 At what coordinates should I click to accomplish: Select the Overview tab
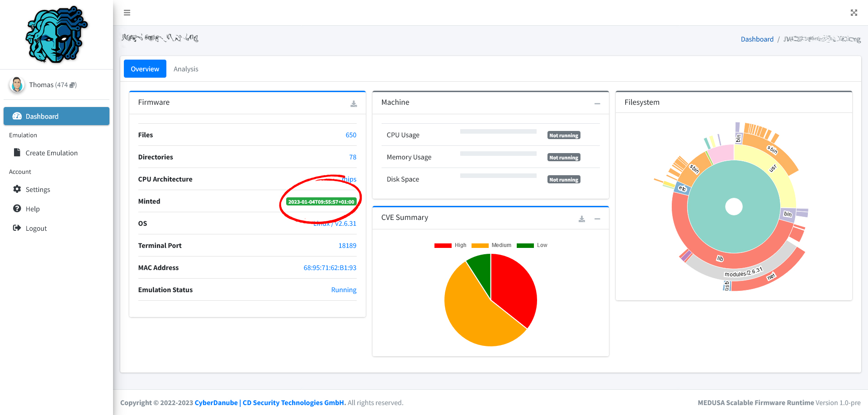(145, 69)
